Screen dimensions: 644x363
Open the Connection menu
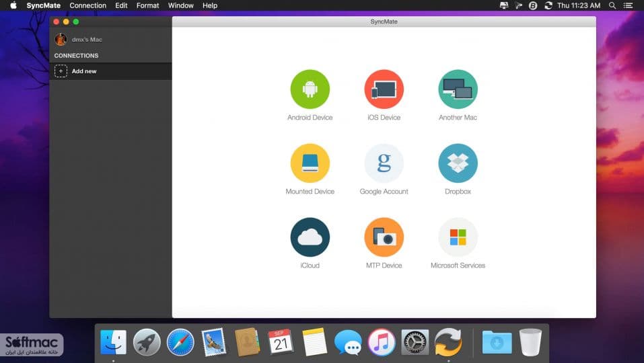(87, 5)
